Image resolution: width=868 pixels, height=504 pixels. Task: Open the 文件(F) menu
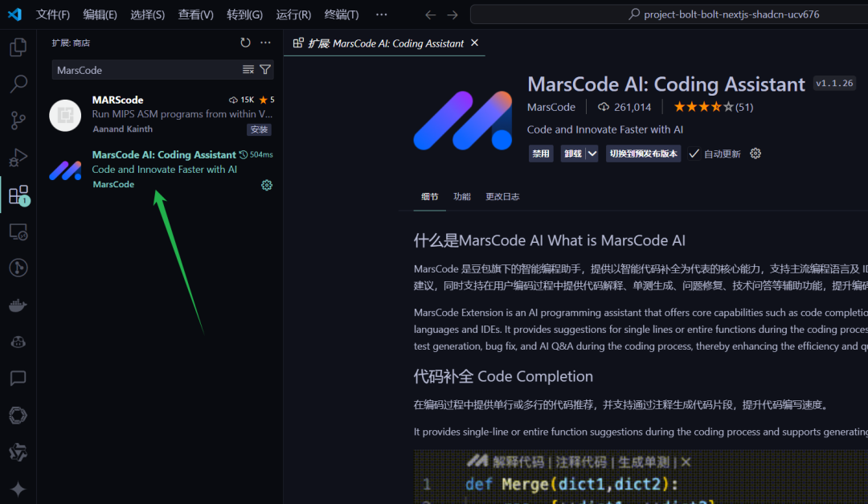(52, 14)
